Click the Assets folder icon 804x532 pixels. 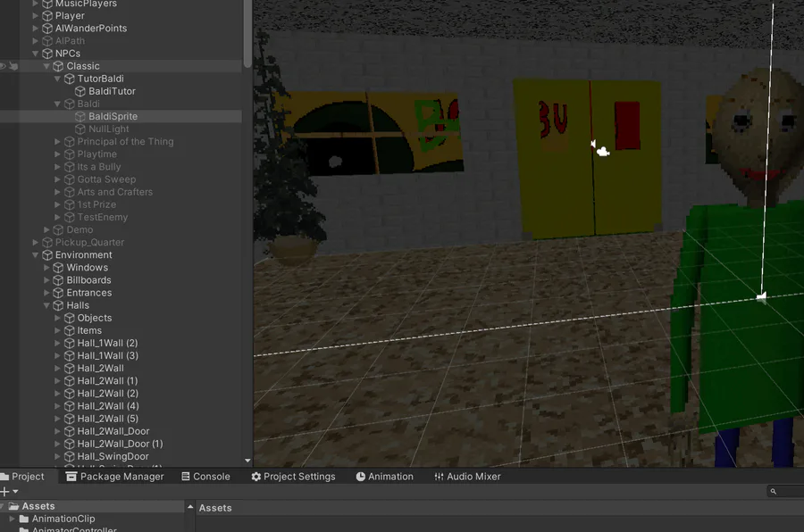[x=13, y=506]
